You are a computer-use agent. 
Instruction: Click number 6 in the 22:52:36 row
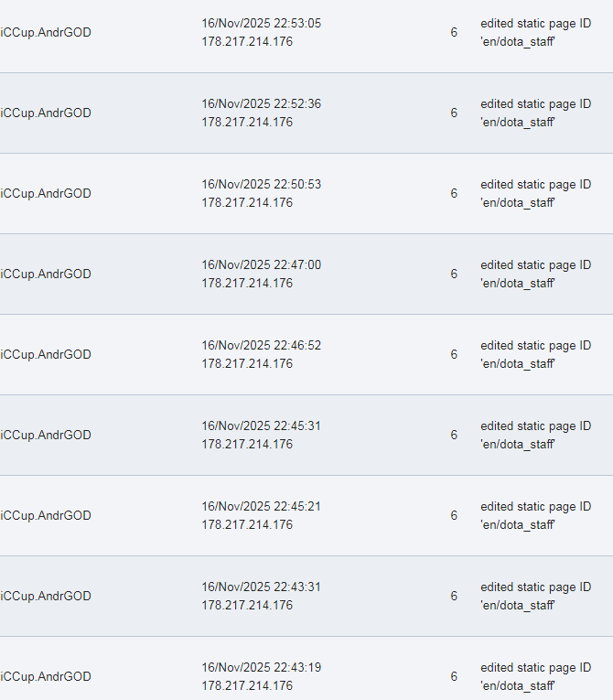click(454, 113)
